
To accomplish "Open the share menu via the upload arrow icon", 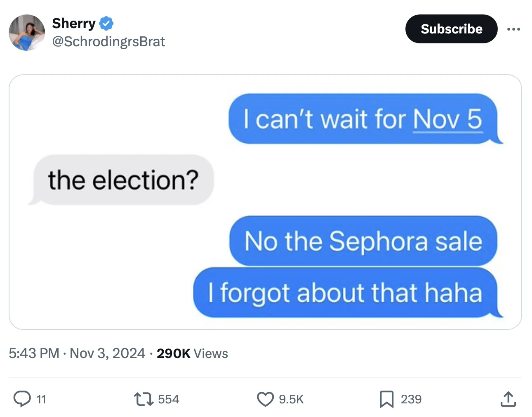I will pos(508,399).
